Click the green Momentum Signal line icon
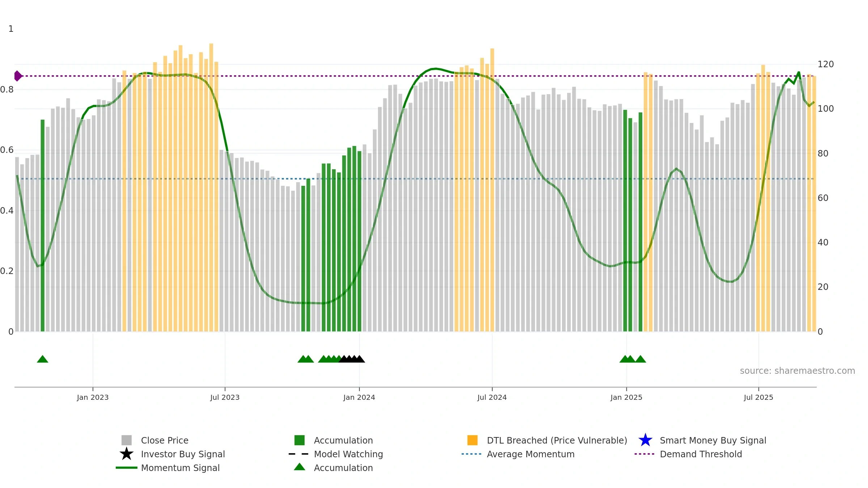 pos(127,468)
